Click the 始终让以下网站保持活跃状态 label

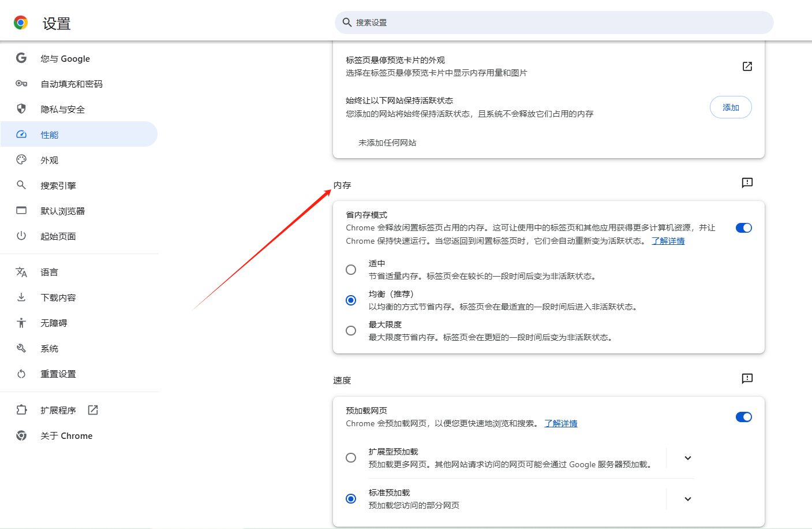(399, 100)
